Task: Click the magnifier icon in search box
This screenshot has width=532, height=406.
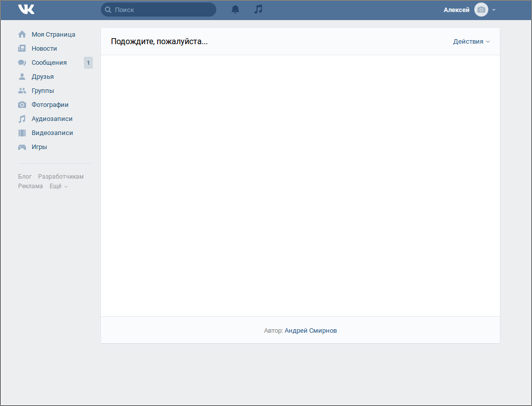Action: (x=108, y=10)
